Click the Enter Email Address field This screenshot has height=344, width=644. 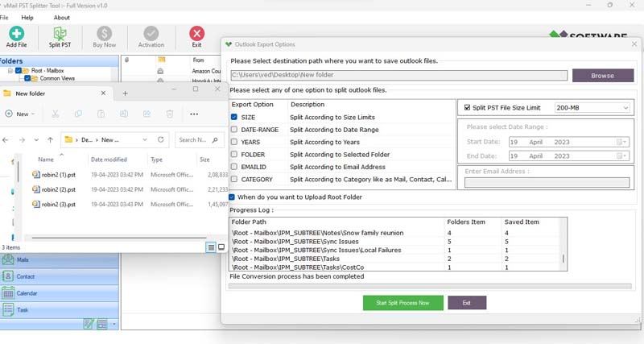(x=547, y=183)
